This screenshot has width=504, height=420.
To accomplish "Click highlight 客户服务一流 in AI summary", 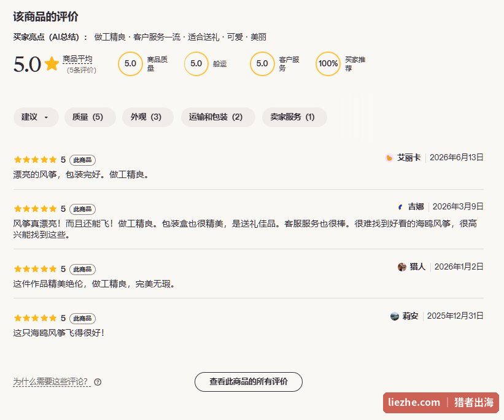I will click(157, 37).
